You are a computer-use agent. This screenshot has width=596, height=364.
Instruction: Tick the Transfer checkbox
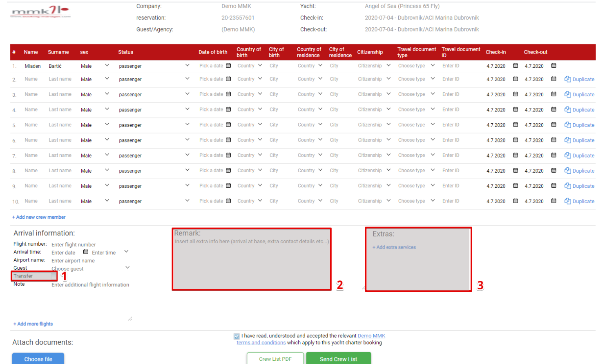coord(54,276)
